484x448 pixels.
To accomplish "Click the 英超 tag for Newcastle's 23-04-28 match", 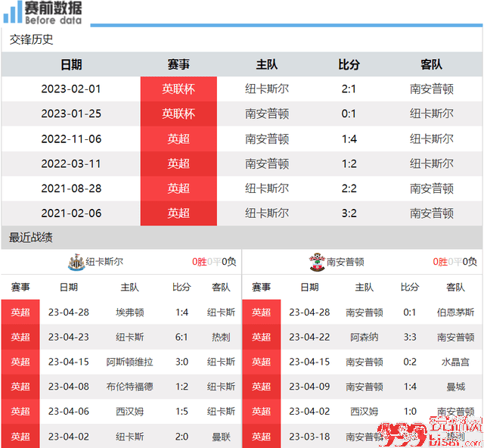I will (x=20, y=313).
